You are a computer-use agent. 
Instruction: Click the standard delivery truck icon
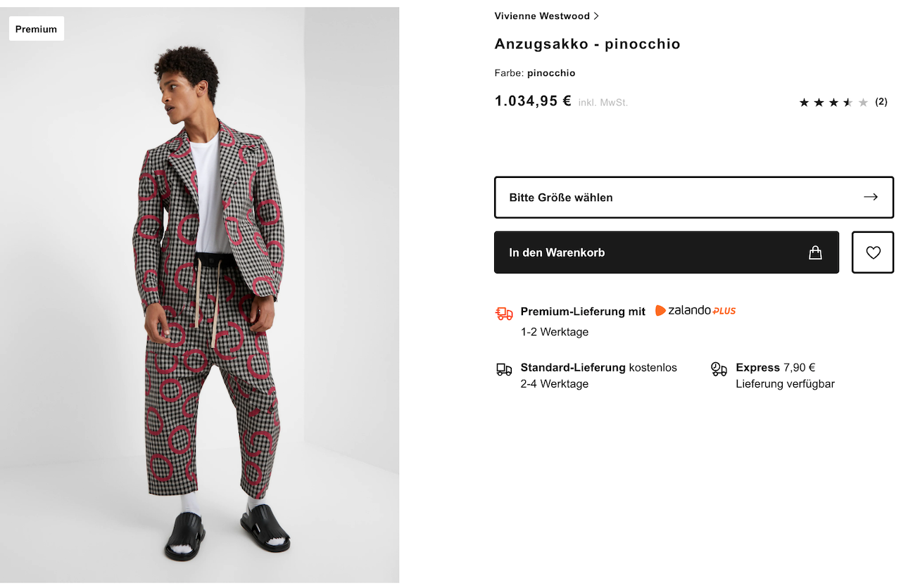click(x=504, y=369)
